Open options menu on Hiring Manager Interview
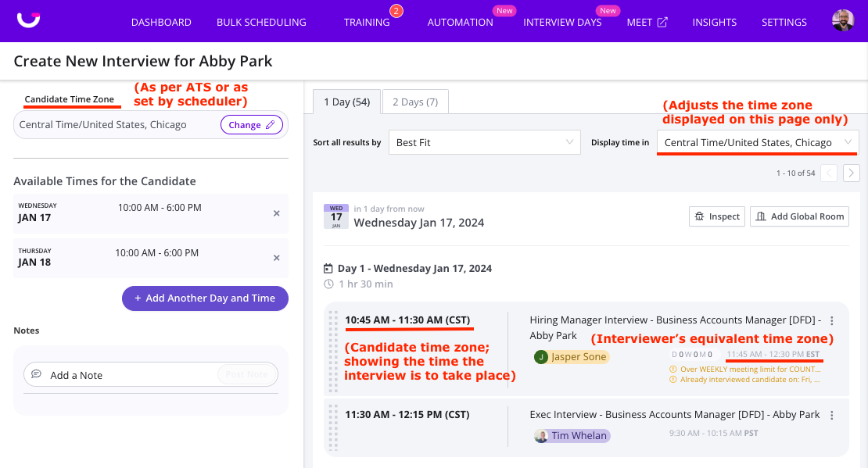This screenshot has height=468, width=868. point(831,320)
